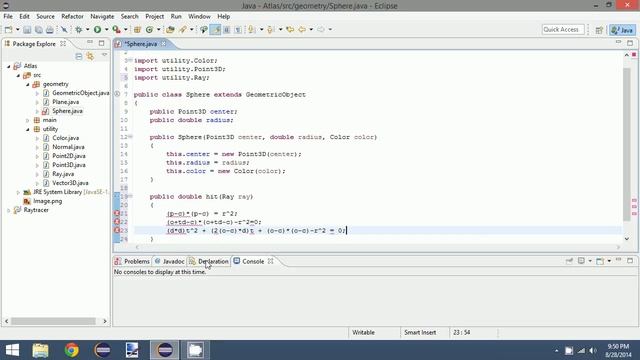
Task: Click Display Selected Console icon
Action: [x=581, y=261]
